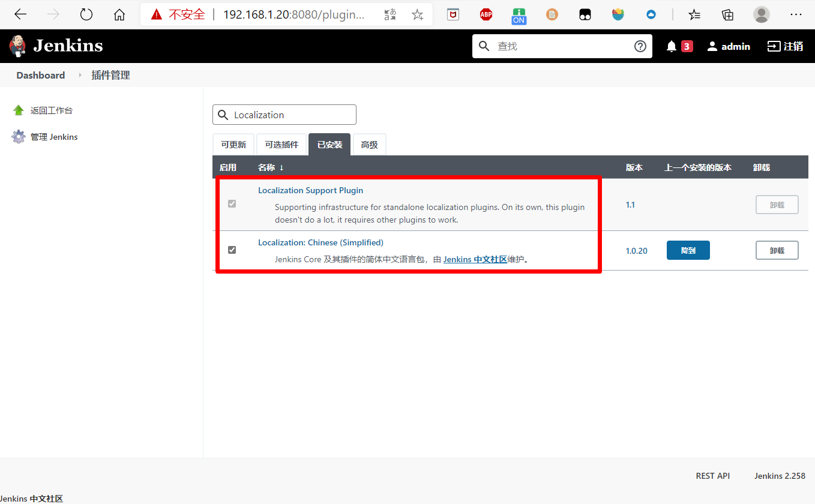Image resolution: width=815 pixels, height=504 pixels.
Task: Click the green ON extension icon
Action: [x=519, y=16]
